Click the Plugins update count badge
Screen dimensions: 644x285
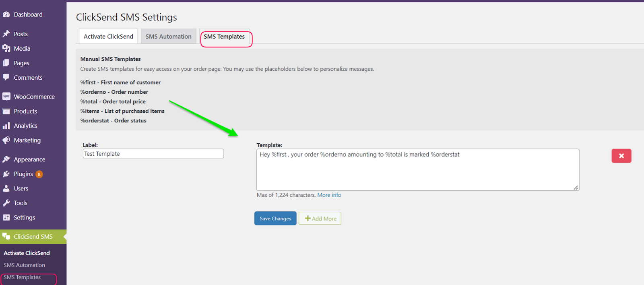(39, 174)
